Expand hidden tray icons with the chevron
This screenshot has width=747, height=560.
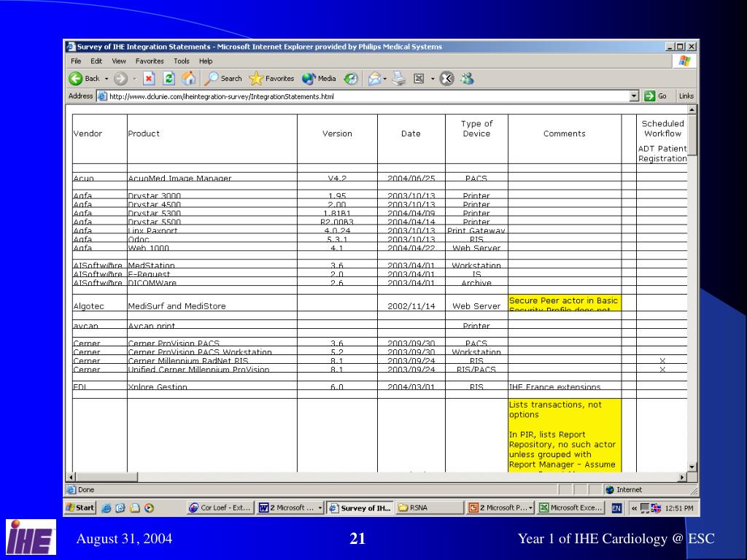pos(634,508)
